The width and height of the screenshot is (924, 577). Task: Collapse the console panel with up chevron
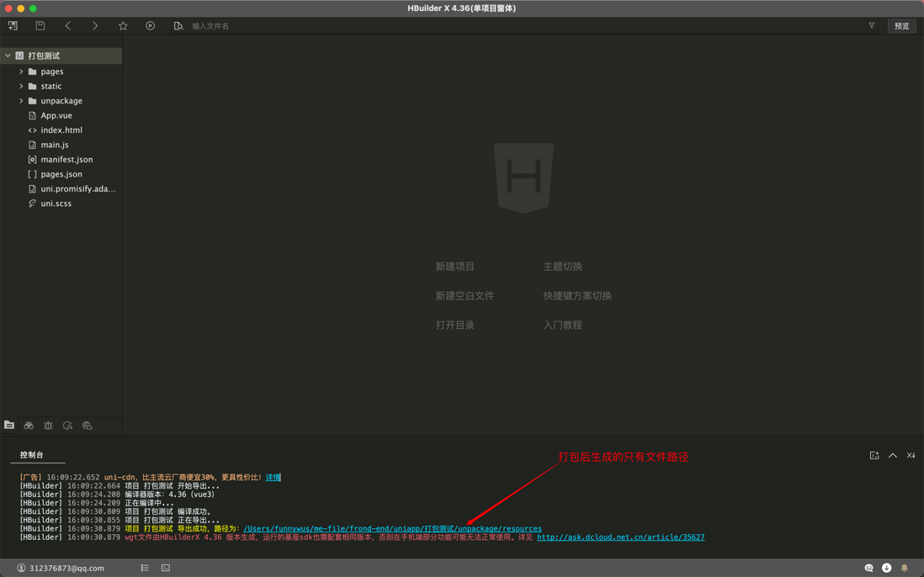[893, 455]
